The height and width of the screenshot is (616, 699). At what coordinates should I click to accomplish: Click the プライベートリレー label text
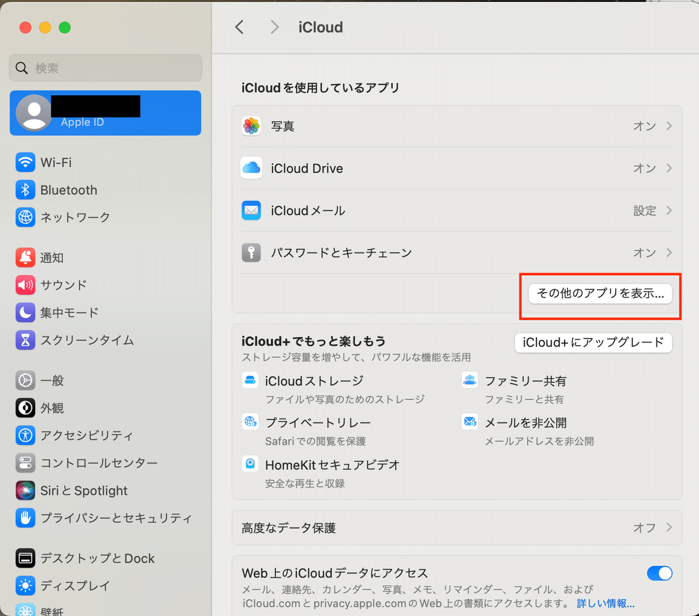(318, 423)
